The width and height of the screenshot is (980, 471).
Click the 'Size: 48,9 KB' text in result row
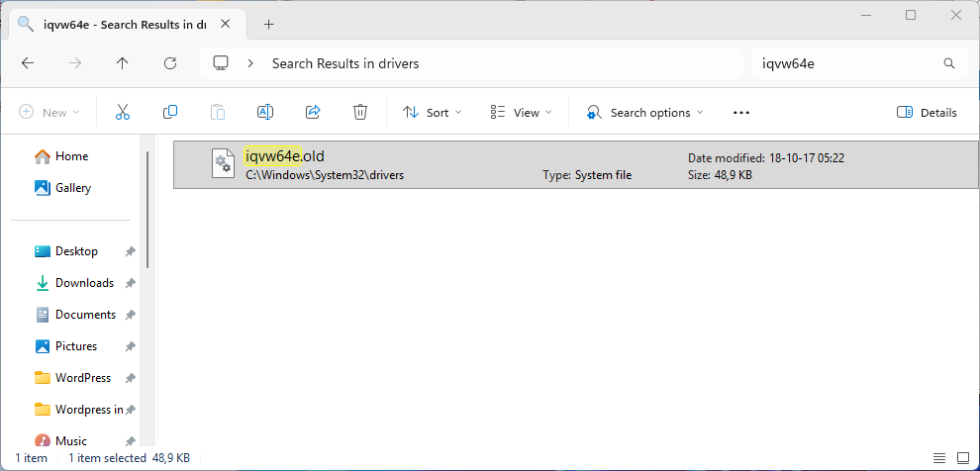pos(720,175)
